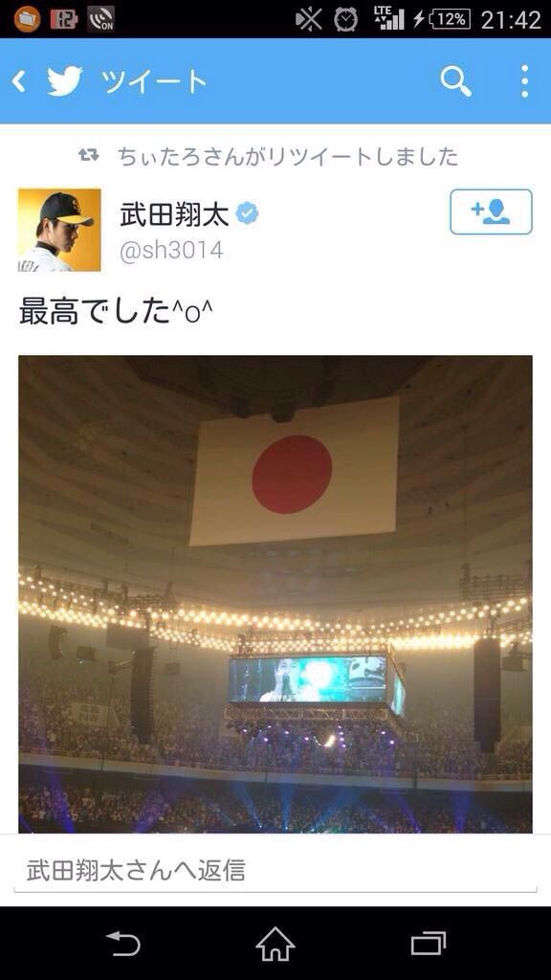Open the search magnifier icon

tap(455, 81)
